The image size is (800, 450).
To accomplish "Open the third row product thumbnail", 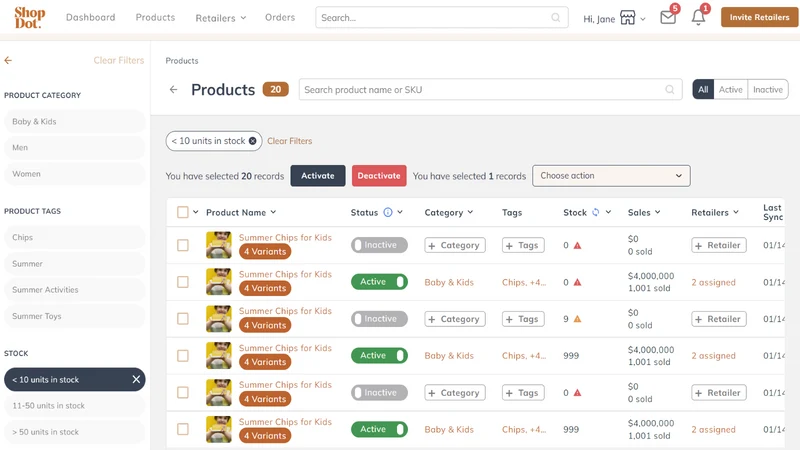I will [x=219, y=319].
